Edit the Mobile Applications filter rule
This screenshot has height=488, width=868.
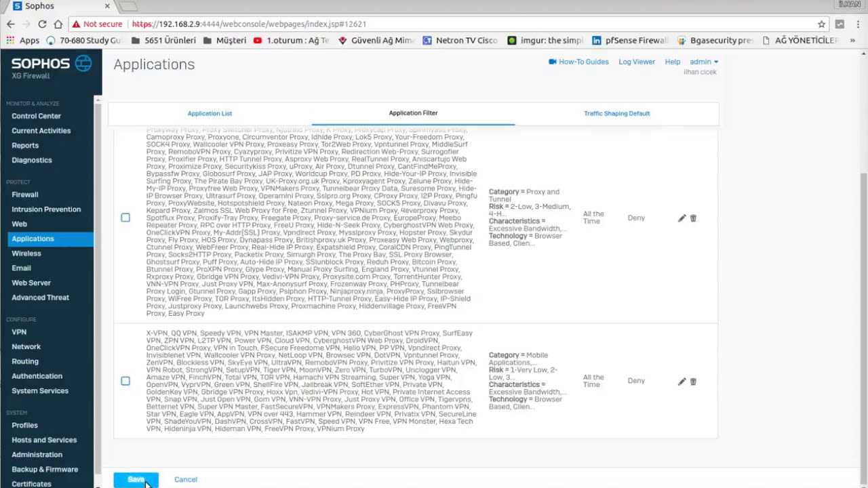click(682, 382)
